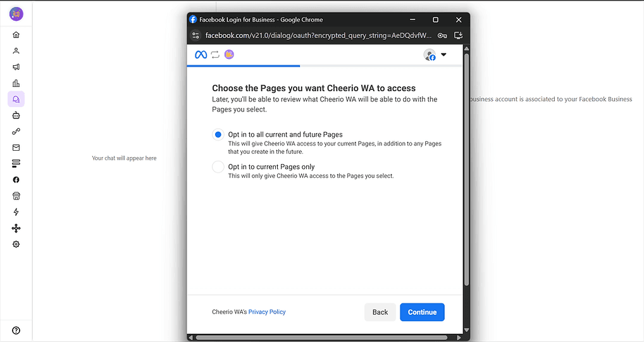644x342 pixels.
Task: Open the Help question mark icon
Action: pos(16,331)
